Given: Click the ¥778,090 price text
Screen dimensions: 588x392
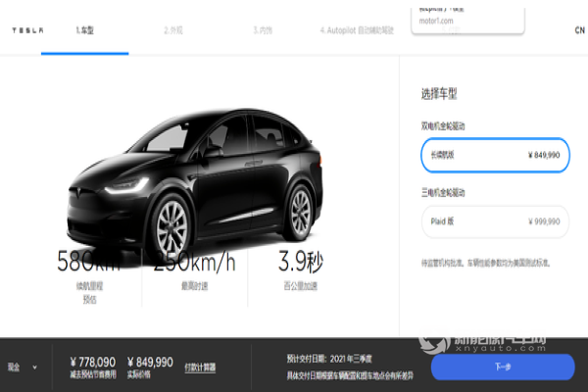Looking at the screenshot, I should point(93,362).
